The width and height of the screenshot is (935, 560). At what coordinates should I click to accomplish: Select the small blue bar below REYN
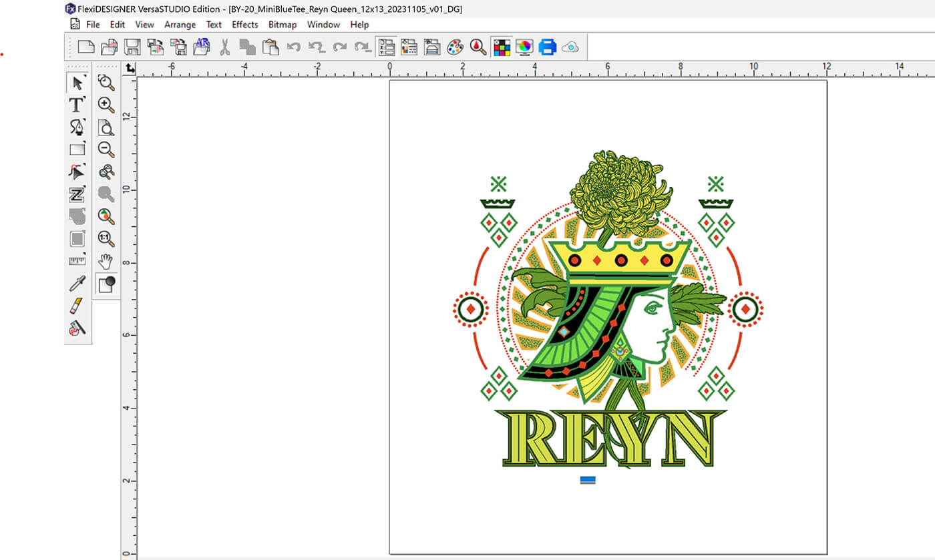(x=588, y=479)
